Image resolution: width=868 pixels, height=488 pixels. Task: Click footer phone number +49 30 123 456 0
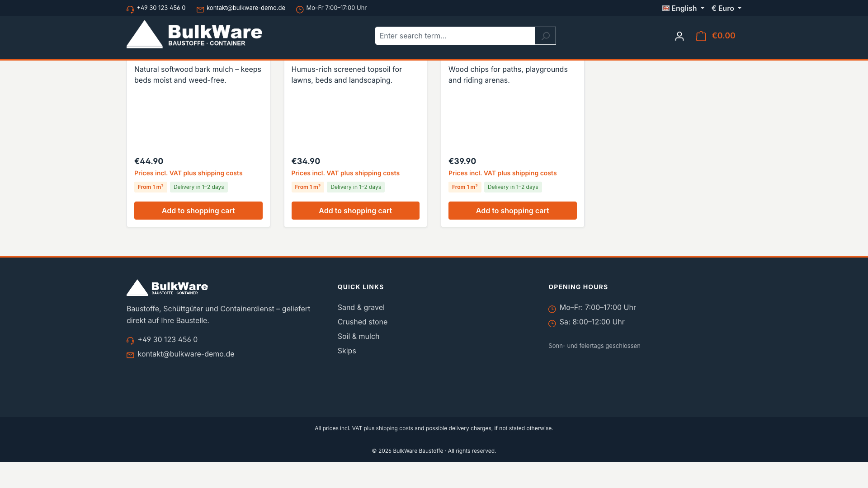[x=167, y=339]
